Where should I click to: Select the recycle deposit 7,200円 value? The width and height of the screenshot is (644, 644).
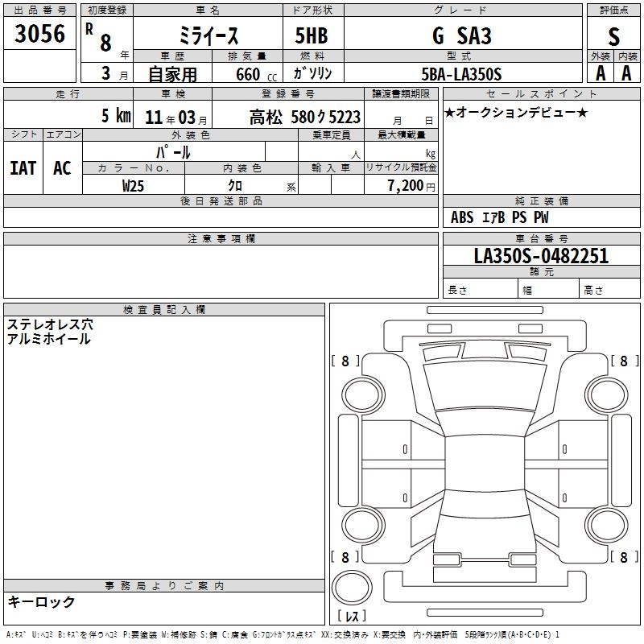click(406, 186)
